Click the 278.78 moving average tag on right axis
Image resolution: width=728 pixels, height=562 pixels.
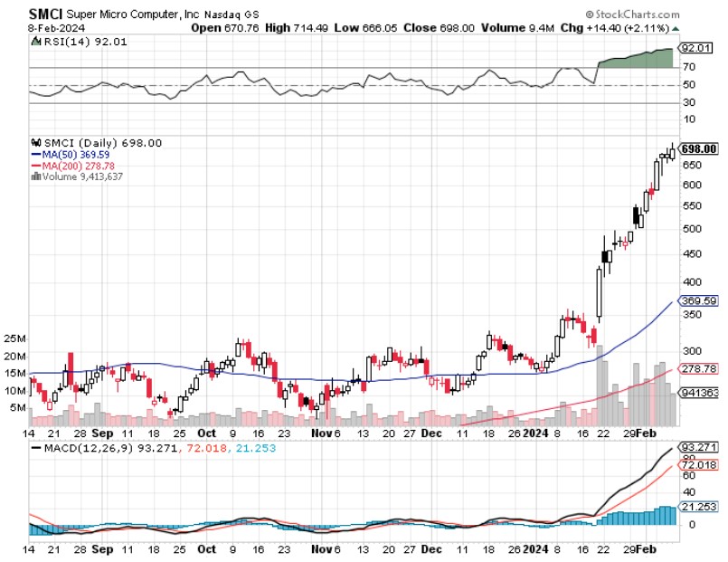(699, 368)
